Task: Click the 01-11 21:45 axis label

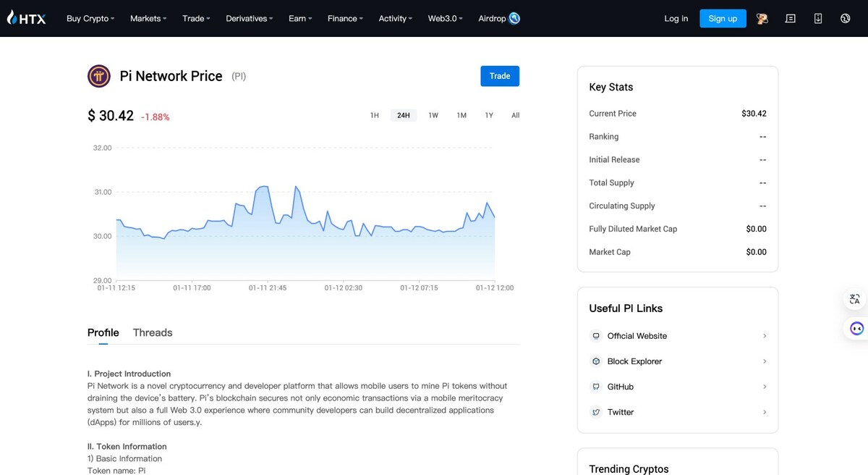Action: (268, 288)
